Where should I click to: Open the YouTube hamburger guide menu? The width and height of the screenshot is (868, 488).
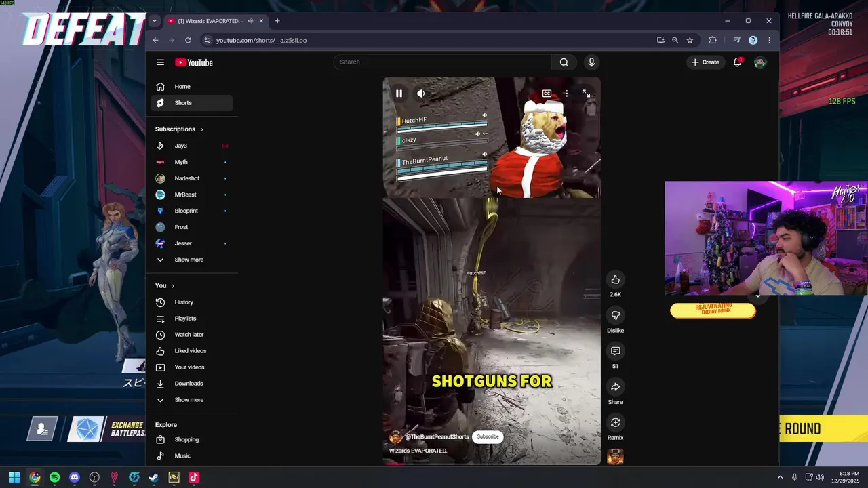click(160, 62)
